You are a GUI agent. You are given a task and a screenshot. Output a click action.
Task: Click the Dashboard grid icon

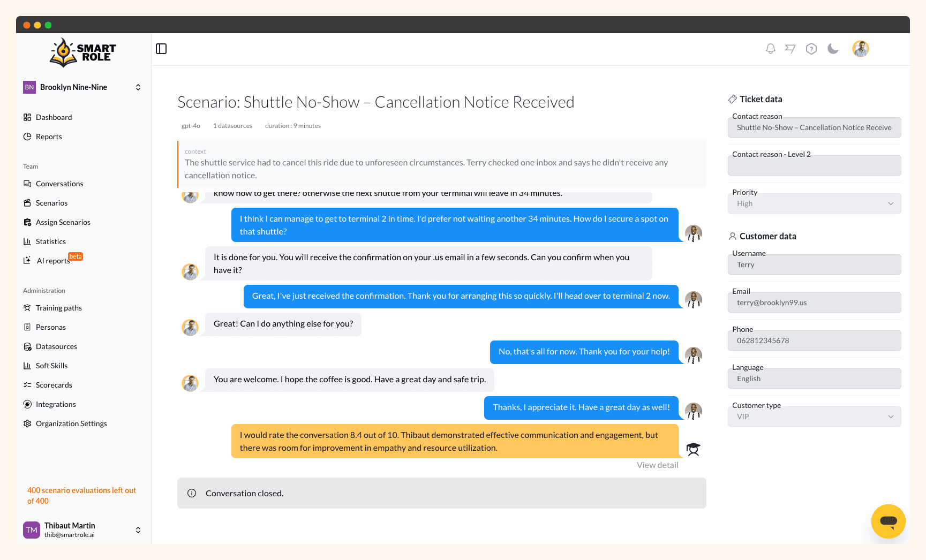click(27, 117)
